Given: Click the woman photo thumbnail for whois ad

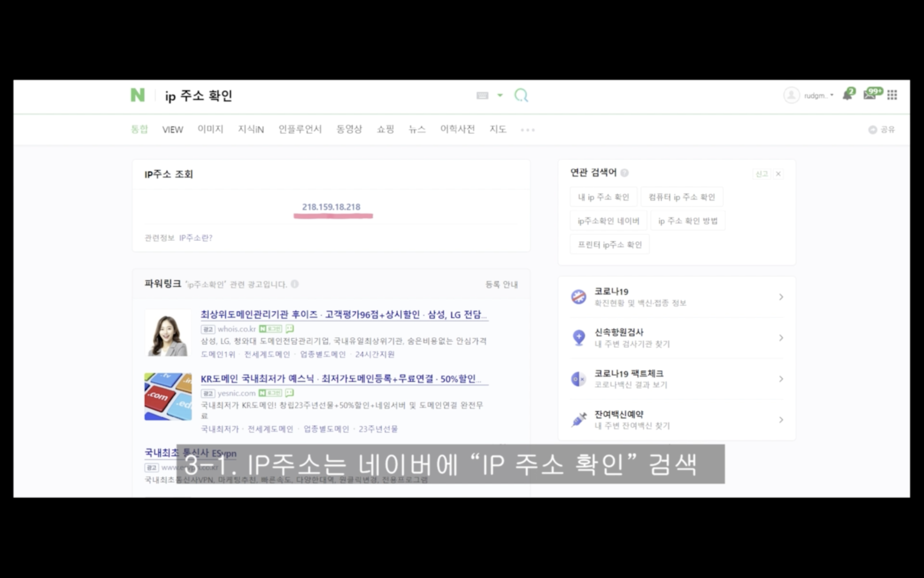Looking at the screenshot, I should [167, 333].
